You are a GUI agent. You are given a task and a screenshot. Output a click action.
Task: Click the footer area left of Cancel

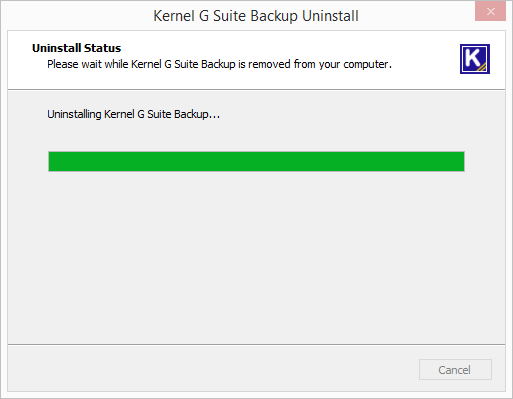213,368
